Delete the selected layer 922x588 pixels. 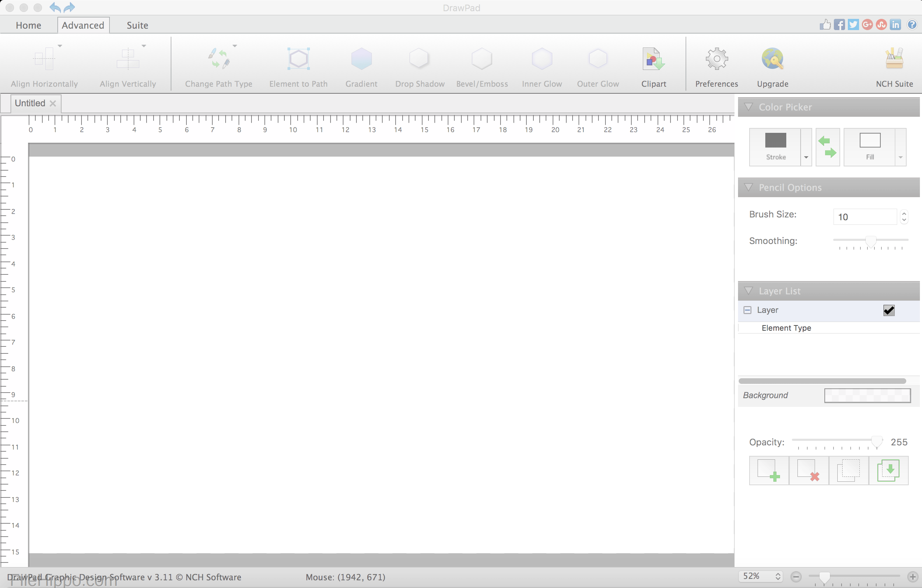[809, 470]
